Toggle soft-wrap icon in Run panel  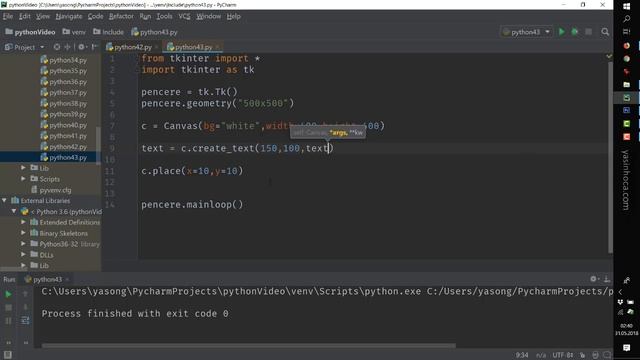(x=25, y=321)
